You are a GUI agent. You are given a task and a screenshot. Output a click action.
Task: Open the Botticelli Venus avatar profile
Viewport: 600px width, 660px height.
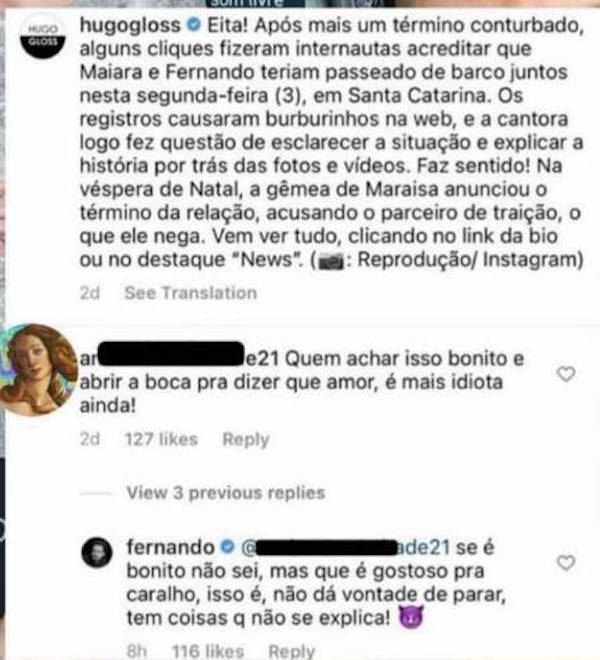[x=39, y=369]
